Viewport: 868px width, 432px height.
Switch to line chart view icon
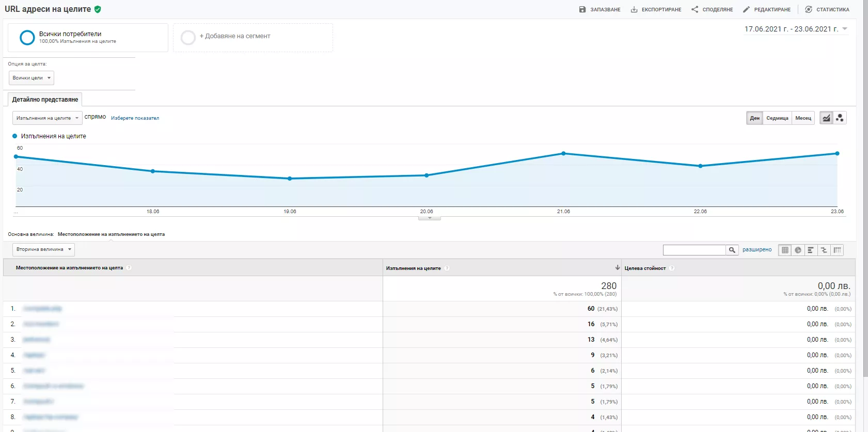[826, 118]
